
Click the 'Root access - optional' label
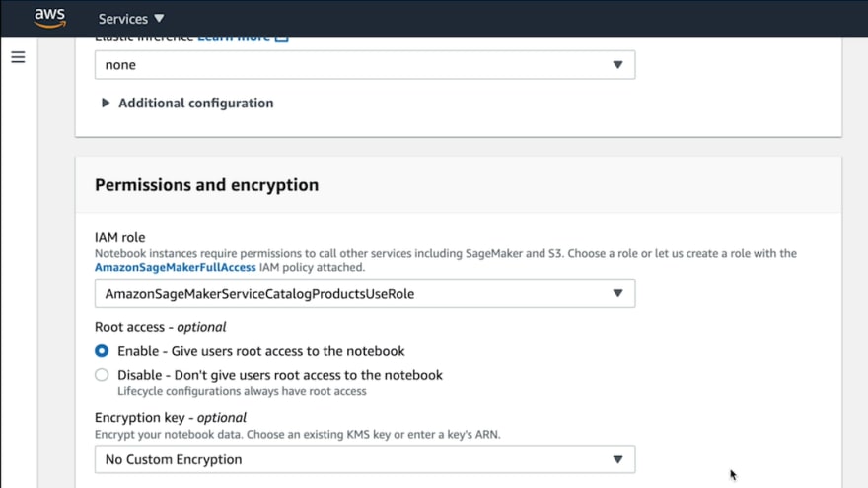tap(161, 327)
